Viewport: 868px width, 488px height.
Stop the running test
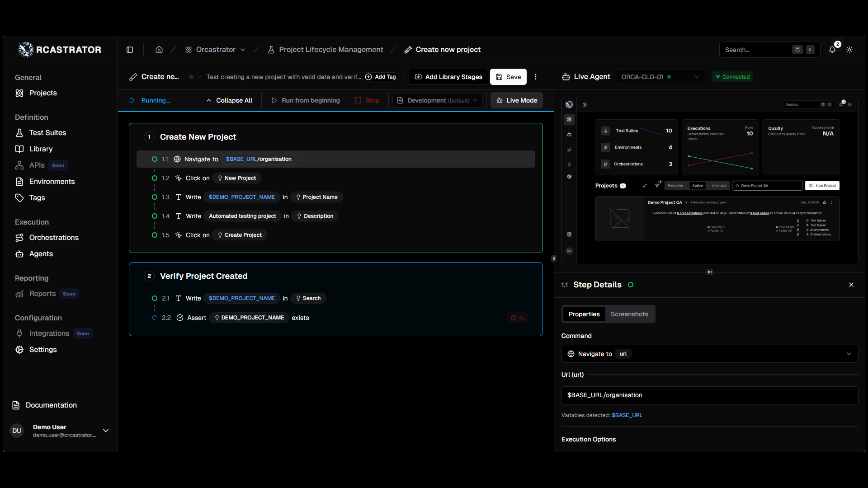pyautogui.click(x=367, y=100)
